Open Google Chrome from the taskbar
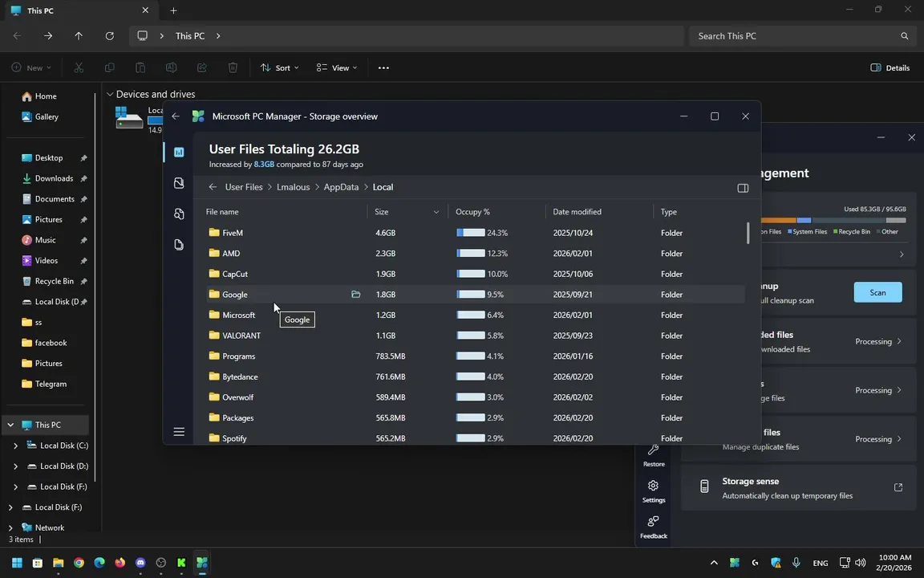Viewport: 924px width, 578px height. coord(79,563)
